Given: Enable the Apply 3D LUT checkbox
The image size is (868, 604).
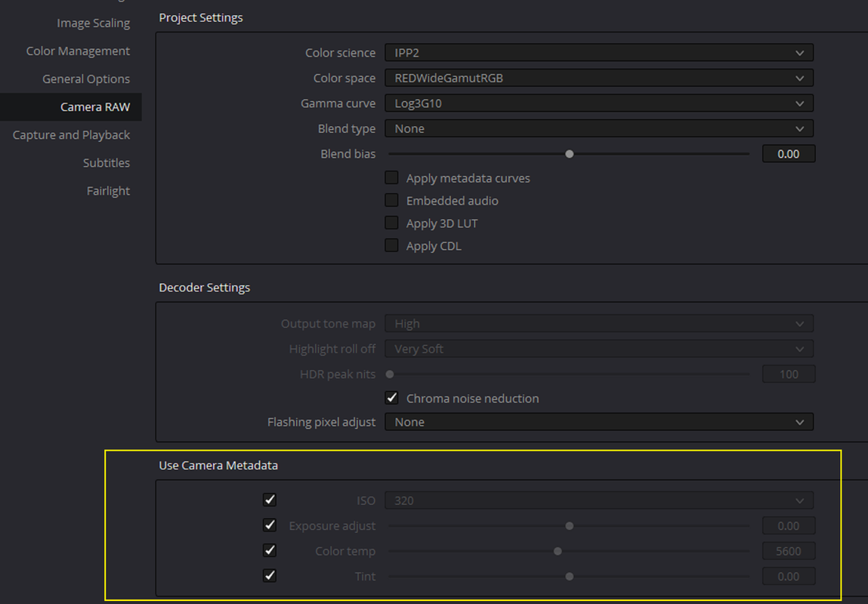Looking at the screenshot, I should point(391,223).
